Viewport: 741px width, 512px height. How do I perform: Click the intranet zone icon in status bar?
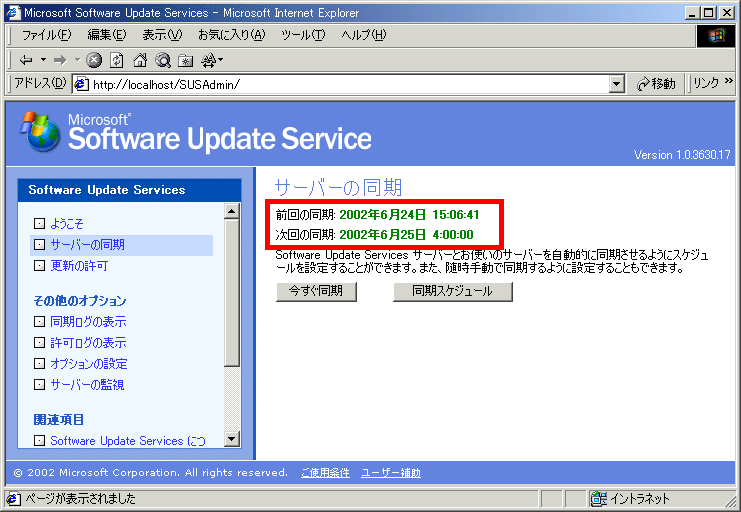[x=599, y=498]
